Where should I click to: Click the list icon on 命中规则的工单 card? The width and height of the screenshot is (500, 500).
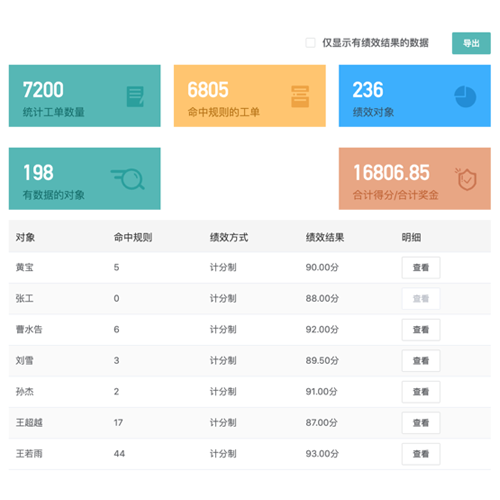click(300, 97)
